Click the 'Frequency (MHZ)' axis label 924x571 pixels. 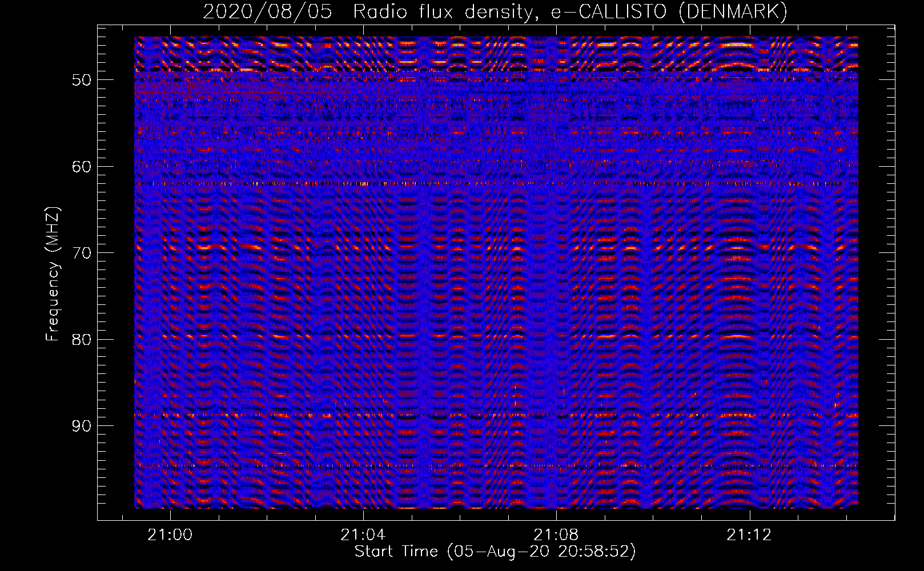point(53,274)
